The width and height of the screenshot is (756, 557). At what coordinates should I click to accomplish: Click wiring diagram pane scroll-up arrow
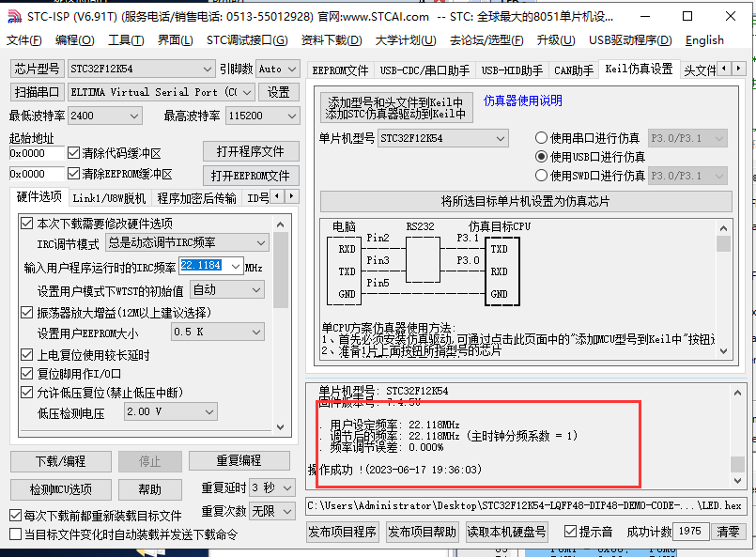pyautogui.click(x=723, y=228)
